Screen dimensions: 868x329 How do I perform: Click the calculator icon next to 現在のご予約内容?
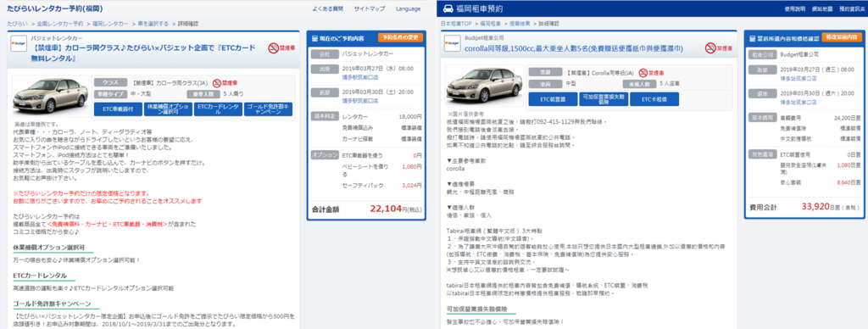(x=315, y=38)
